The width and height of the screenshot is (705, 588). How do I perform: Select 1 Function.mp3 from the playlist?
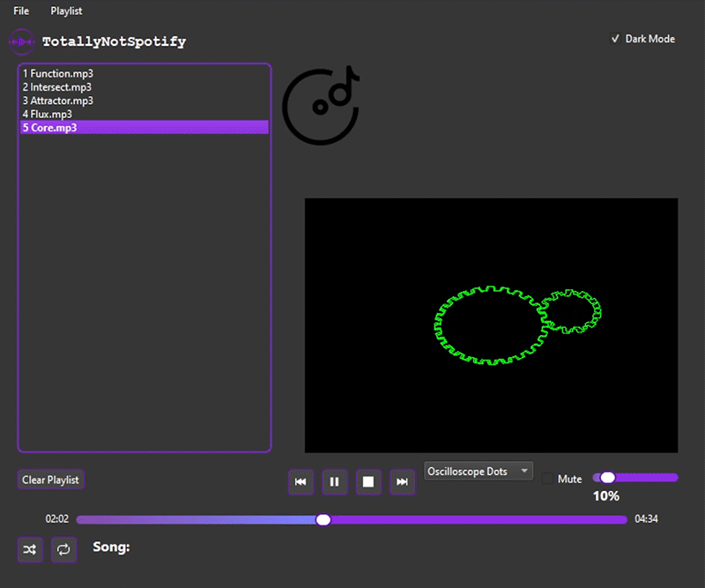point(57,73)
